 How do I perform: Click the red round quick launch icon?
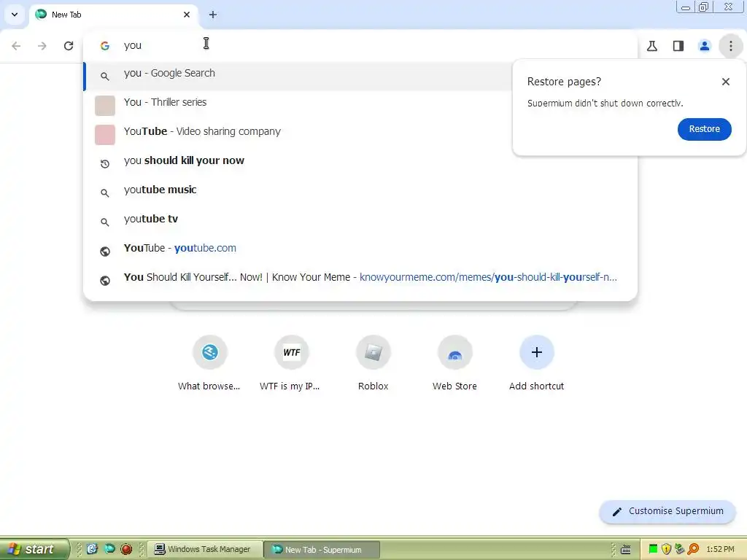(126, 549)
